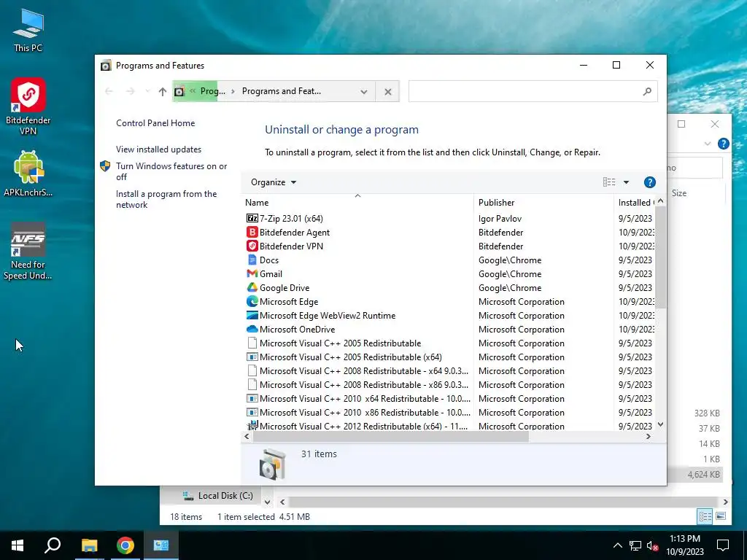This screenshot has height=560, width=747.
Task: Go up one level with up arrow
Action: [x=163, y=91]
